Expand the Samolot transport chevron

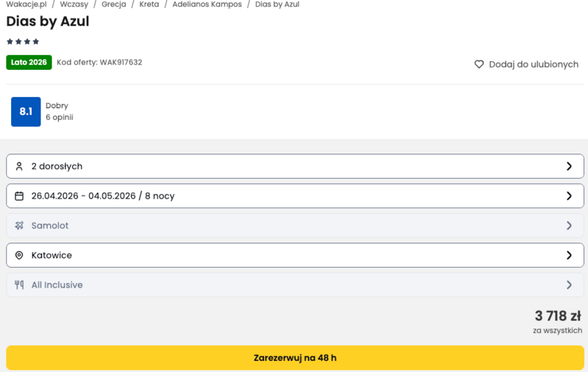coord(569,226)
